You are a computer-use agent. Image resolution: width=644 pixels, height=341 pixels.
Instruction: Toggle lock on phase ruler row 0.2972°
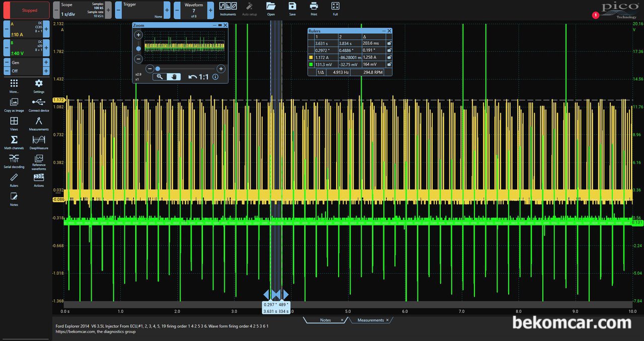pos(388,50)
